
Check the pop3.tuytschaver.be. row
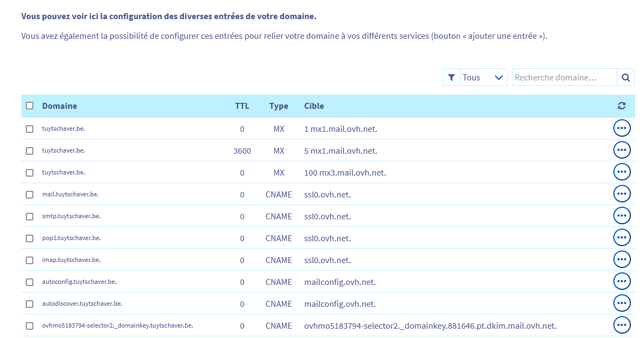pyautogui.click(x=30, y=238)
